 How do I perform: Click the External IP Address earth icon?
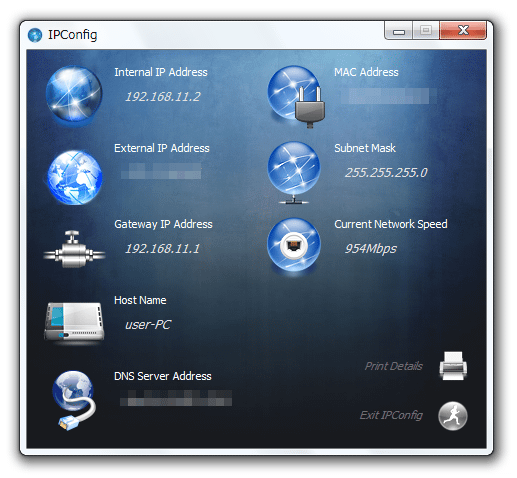click(x=74, y=177)
